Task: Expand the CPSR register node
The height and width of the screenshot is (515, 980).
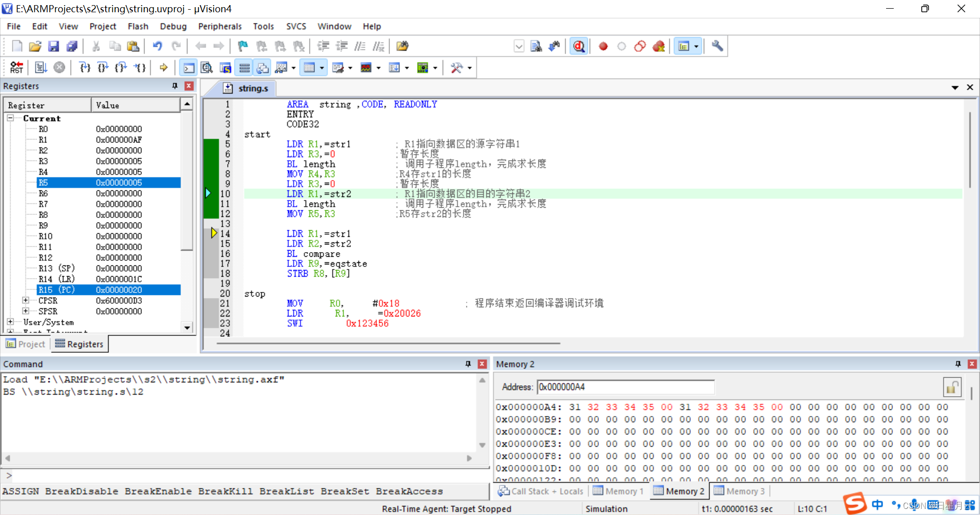Action: coord(26,300)
